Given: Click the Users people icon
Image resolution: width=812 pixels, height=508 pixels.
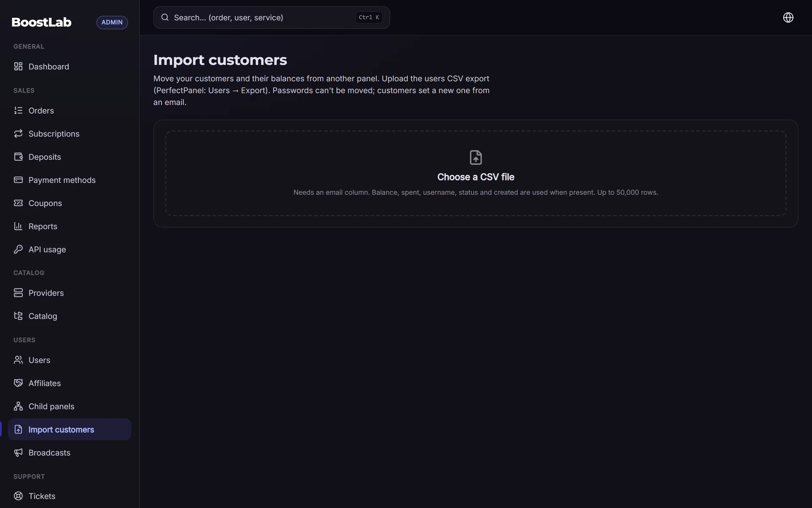Looking at the screenshot, I should tap(18, 360).
